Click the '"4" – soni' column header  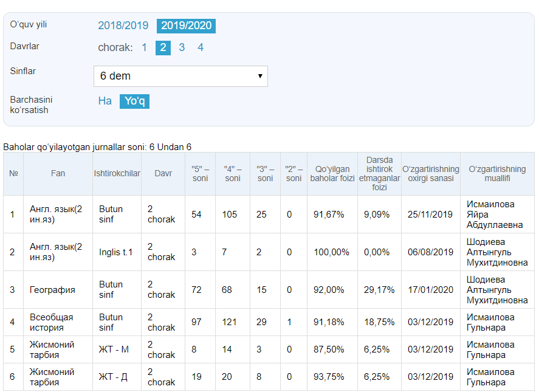[233, 174]
